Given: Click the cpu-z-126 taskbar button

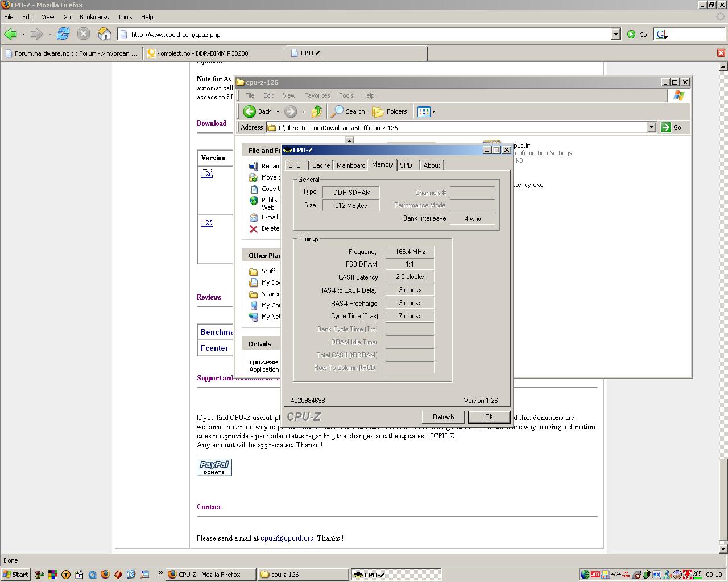Looking at the screenshot, I should 303,575.
